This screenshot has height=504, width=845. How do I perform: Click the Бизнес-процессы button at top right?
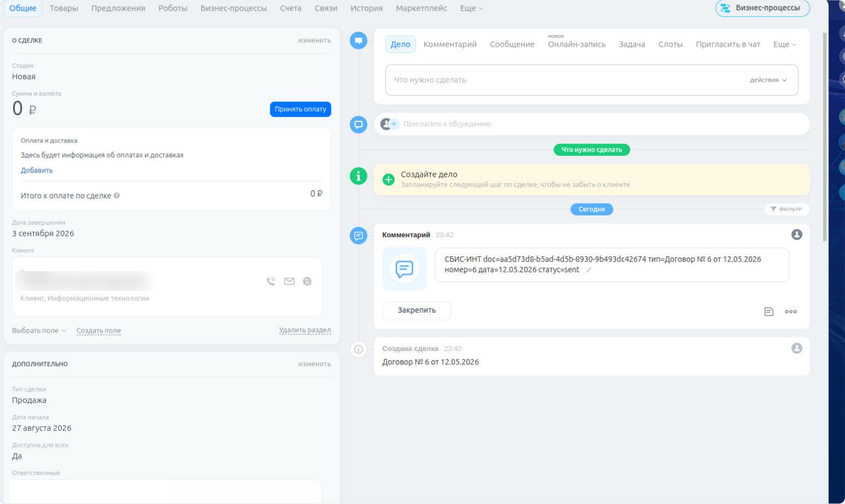pyautogui.click(x=762, y=8)
